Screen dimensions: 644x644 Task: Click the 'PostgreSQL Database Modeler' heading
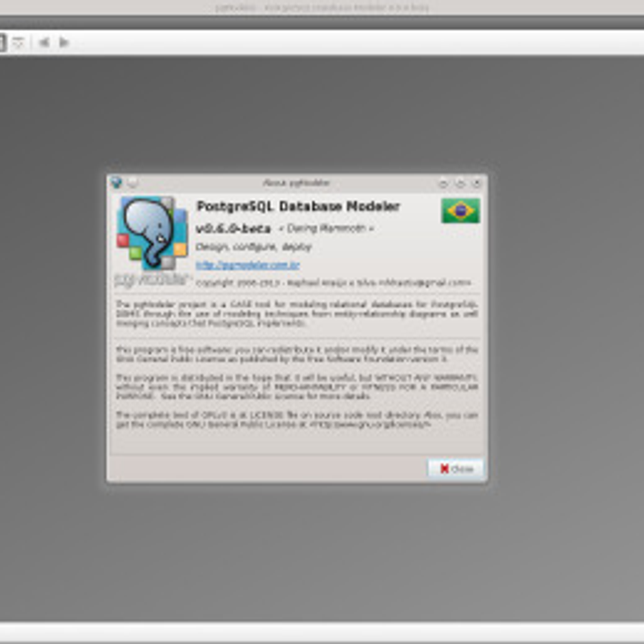(298, 207)
